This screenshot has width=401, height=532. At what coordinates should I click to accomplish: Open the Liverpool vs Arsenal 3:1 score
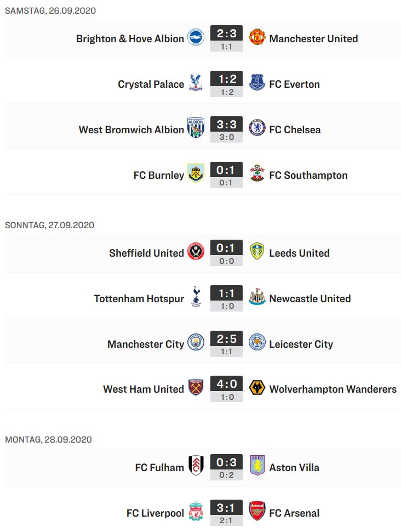[x=226, y=508]
